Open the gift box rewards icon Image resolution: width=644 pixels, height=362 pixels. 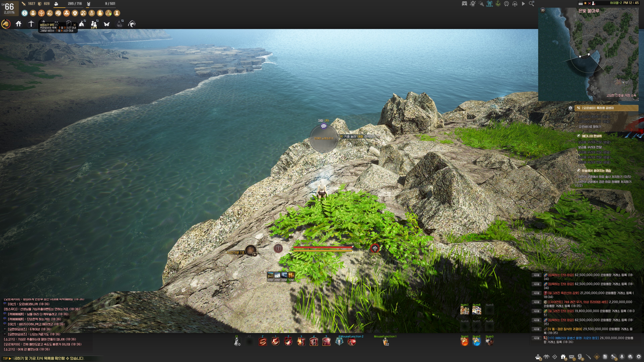(563, 357)
